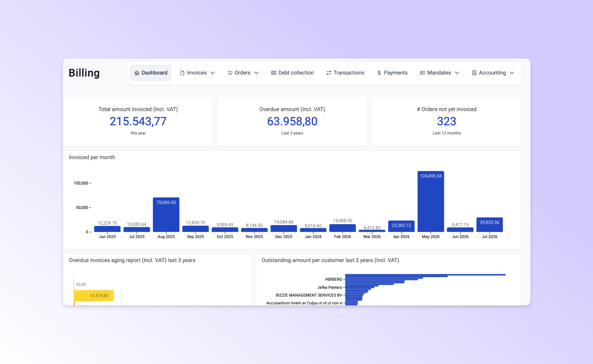Open the Accounting menu
This screenshot has width=593, height=364.
point(493,73)
